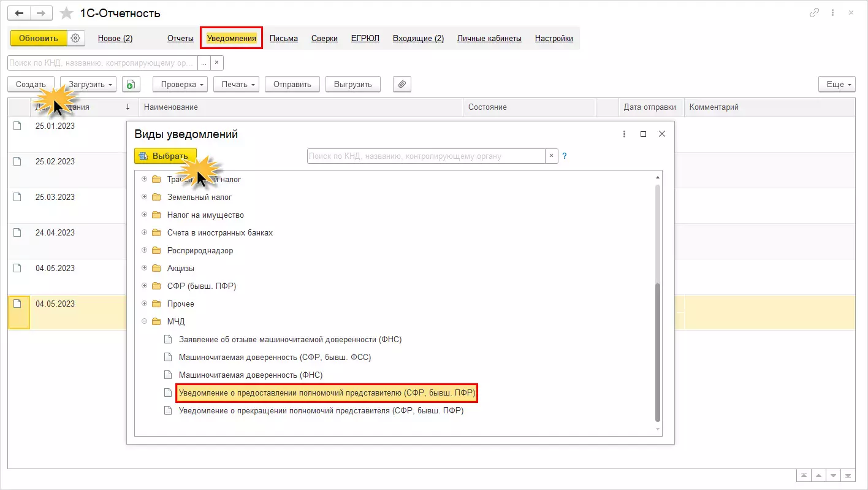The height and width of the screenshot is (490, 868).
Task: Collapse the МЧД folder
Action: 145,321
